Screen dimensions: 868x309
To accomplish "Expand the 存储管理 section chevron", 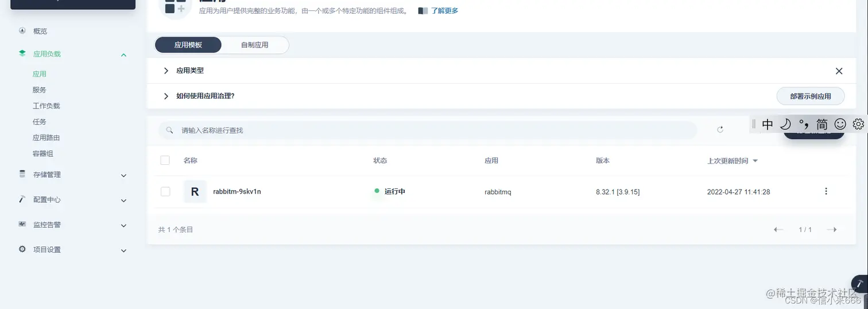I will click(x=123, y=175).
